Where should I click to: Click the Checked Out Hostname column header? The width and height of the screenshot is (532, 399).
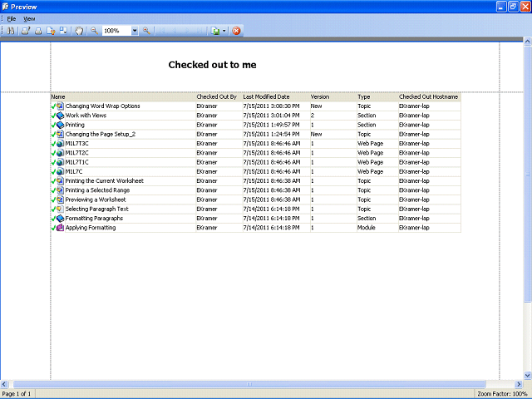click(429, 96)
